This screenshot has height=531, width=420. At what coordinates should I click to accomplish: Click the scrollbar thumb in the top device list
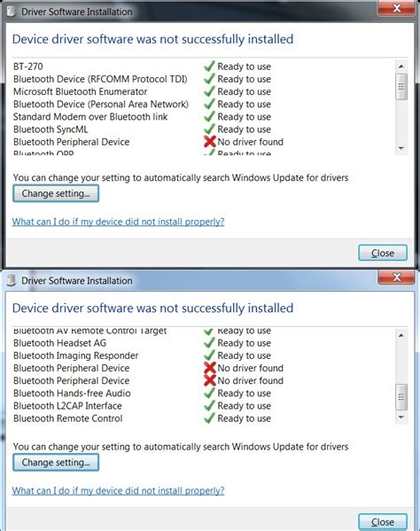point(401,87)
